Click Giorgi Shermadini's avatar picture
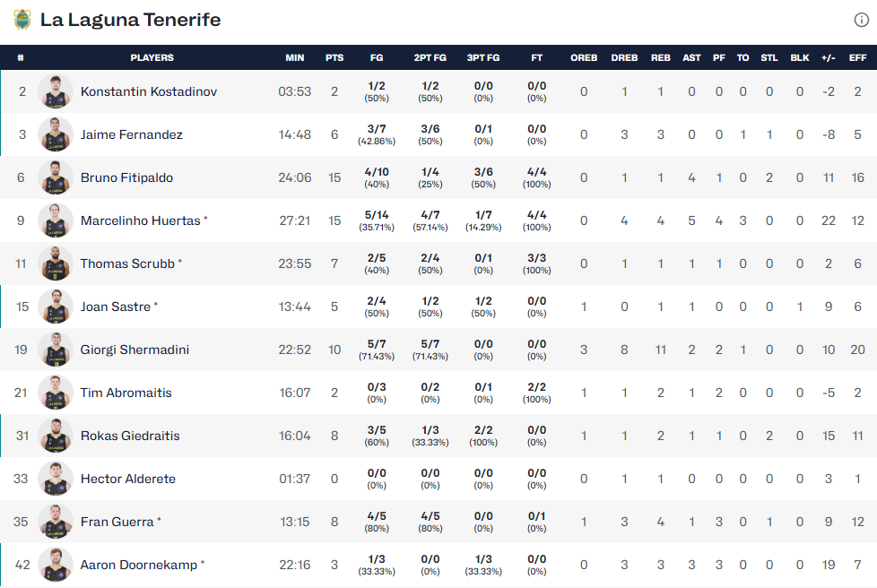The image size is (877, 588). pyautogui.click(x=56, y=350)
